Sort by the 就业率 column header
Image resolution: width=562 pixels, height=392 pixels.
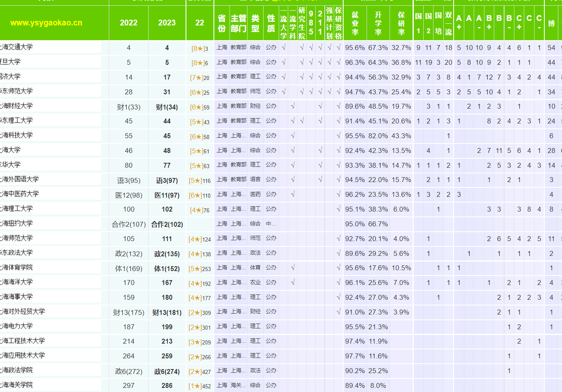pos(355,23)
